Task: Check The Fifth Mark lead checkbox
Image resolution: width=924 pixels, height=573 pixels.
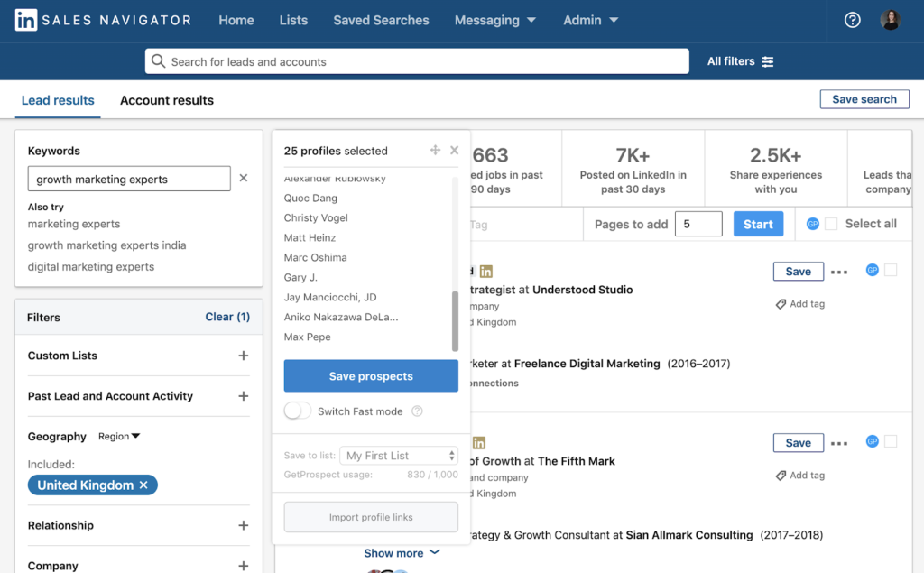Action: click(x=891, y=441)
